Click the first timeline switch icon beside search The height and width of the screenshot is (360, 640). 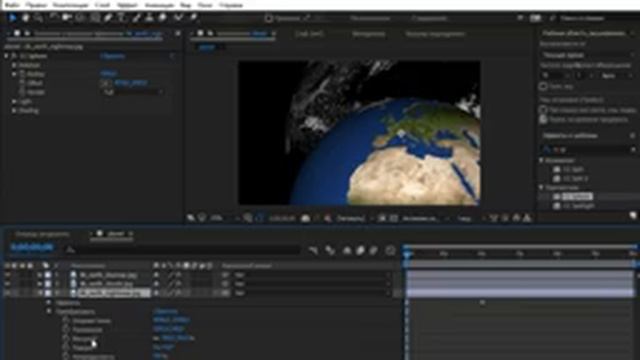coord(313,250)
